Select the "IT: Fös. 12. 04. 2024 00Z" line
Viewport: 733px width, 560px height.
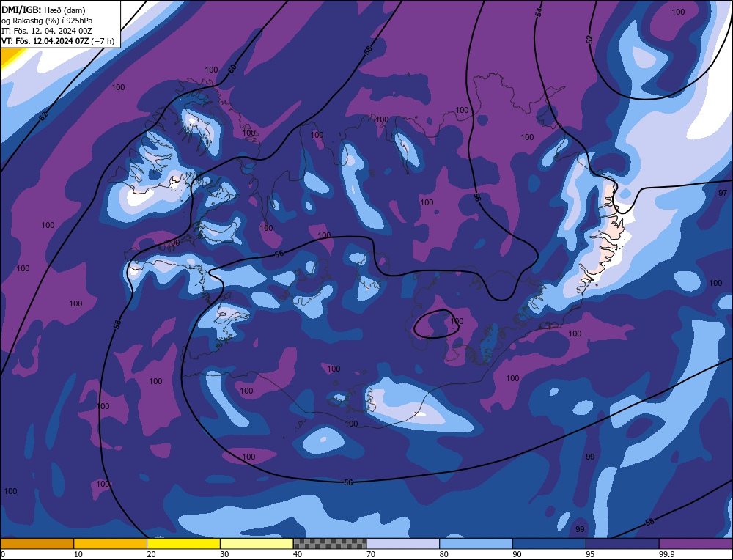tap(47, 31)
